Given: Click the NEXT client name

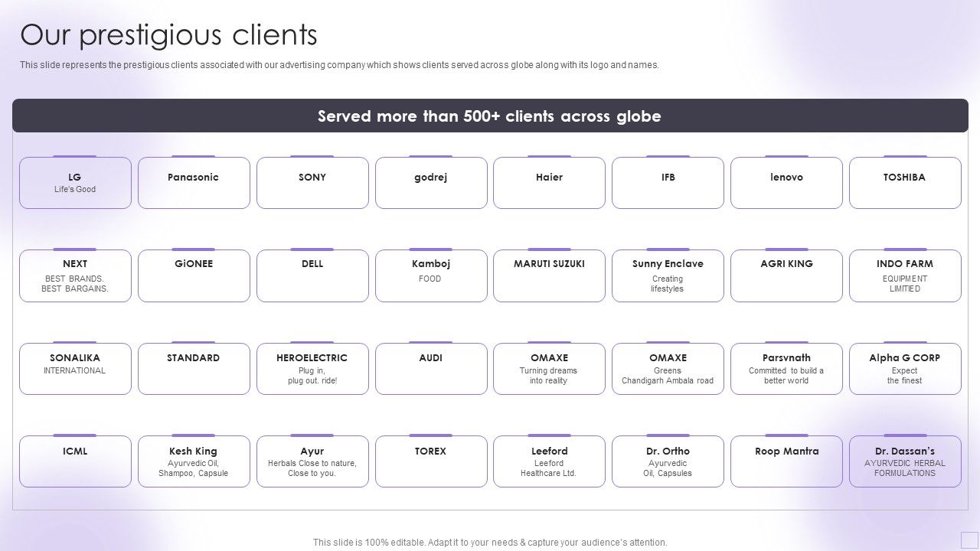Looking at the screenshot, I should click(x=75, y=264).
